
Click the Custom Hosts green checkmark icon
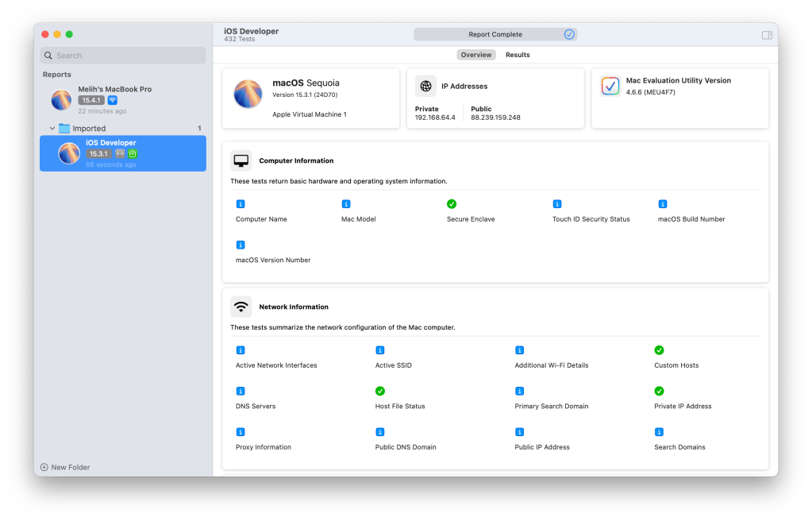pos(659,350)
